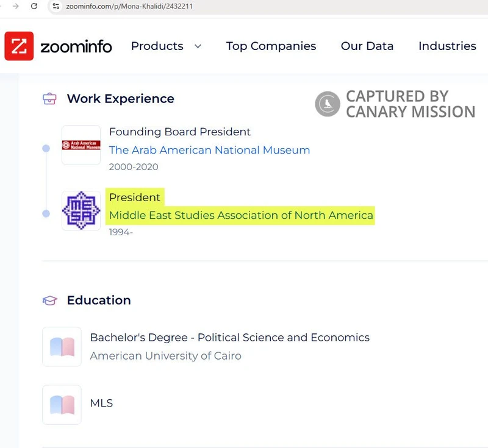Screen dimensions: 488x448
Task: Open The Arab American National Museum link
Action: [209, 150]
